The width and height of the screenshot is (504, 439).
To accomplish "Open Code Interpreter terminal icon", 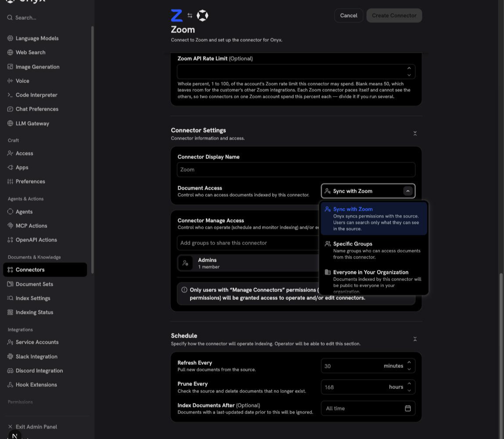I will [x=10, y=95].
